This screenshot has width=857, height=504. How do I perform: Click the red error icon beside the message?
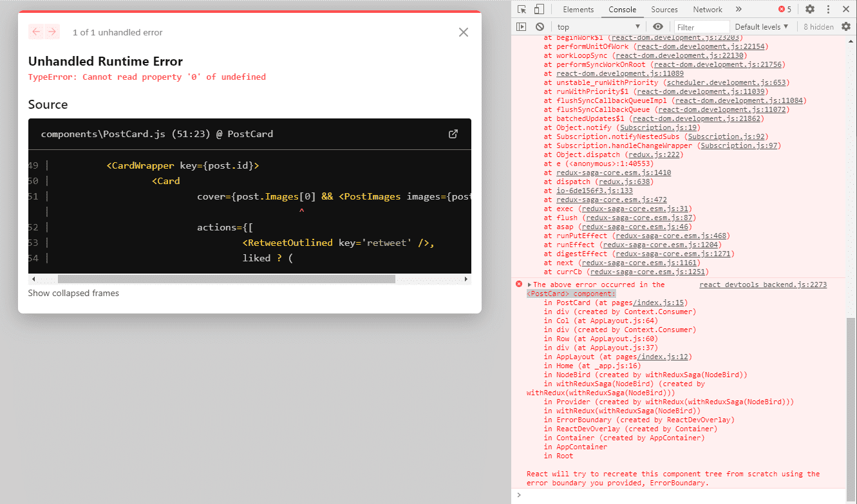click(518, 285)
